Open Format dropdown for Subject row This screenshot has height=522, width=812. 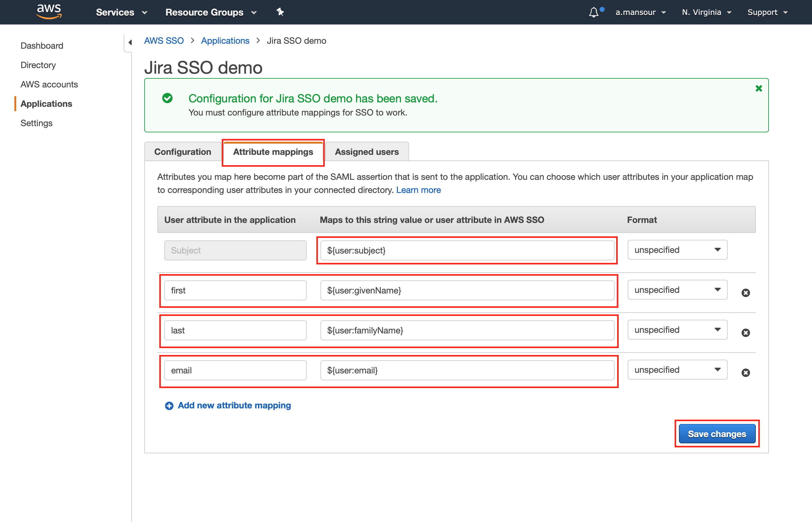tap(677, 250)
